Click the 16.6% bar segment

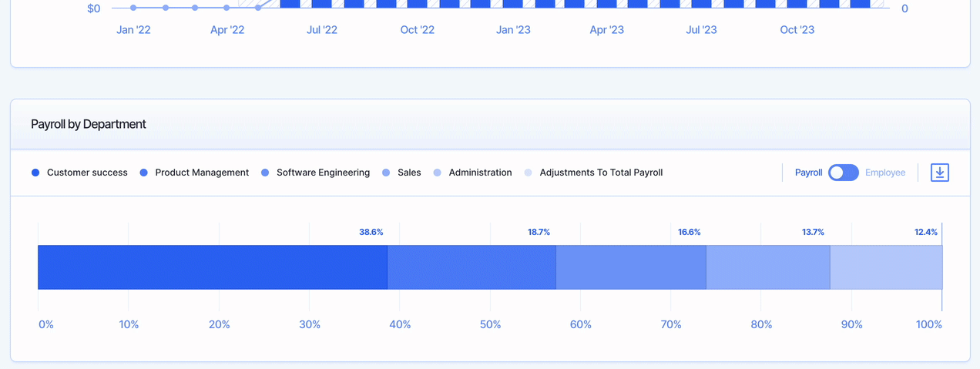click(x=631, y=267)
